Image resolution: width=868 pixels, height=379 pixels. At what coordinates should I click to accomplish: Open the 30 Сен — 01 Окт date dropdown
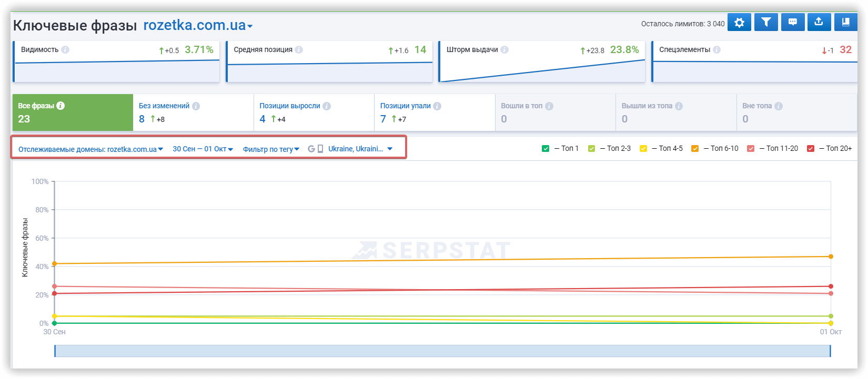point(203,149)
